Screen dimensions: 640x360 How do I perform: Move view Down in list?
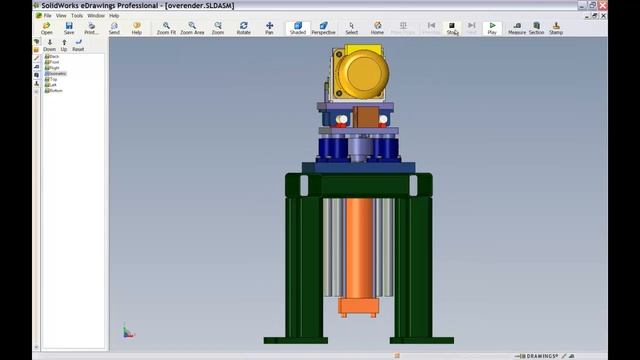pyautogui.click(x=49, y=45)
